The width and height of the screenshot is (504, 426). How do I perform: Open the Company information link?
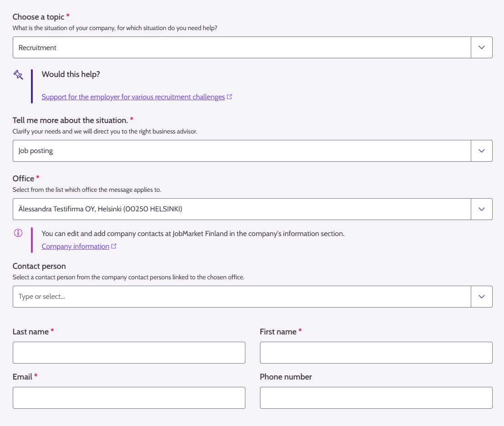click(x=75, y=246)
